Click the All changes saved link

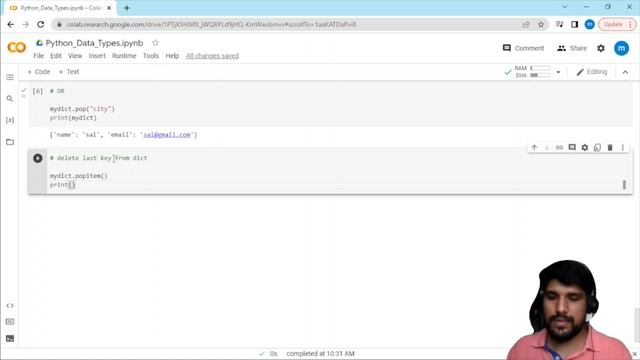(212, 56)
